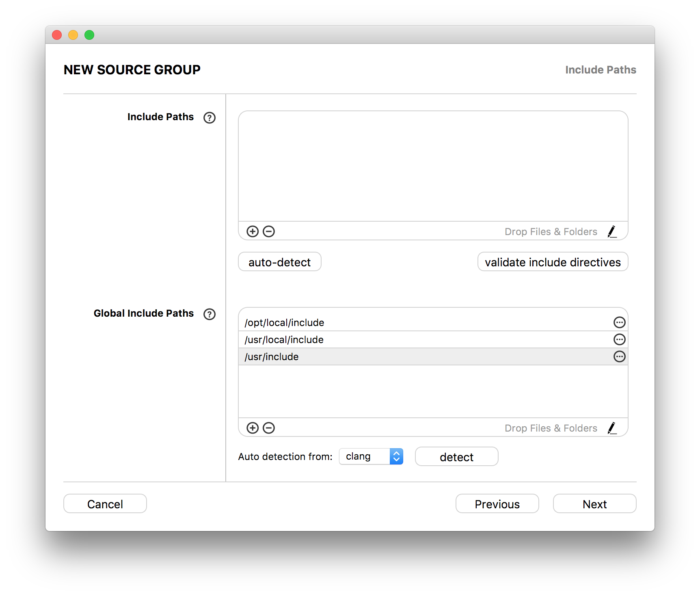Screen dimensions: 700x596
Task: Add a global include path via plus icon
Action: point(253,428)
